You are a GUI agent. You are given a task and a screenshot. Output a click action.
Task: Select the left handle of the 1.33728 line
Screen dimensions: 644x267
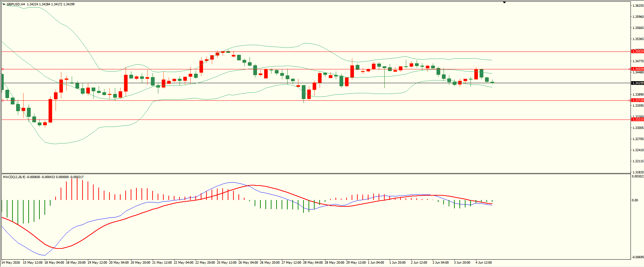pos(2,100)
